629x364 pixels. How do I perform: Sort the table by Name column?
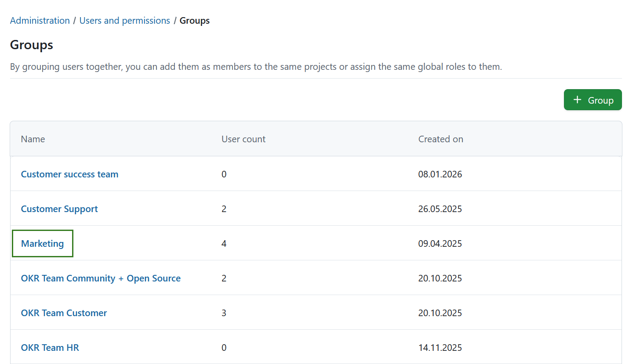(x=33, y=139)
